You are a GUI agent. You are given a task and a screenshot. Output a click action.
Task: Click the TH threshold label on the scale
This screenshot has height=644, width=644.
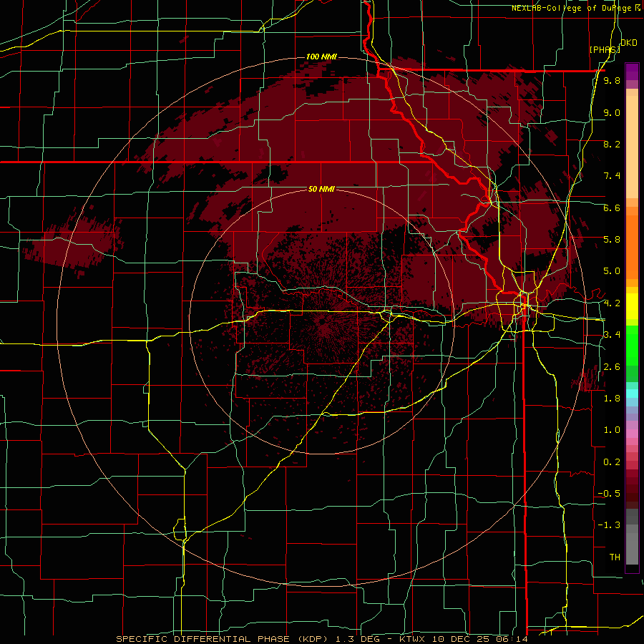615,557
